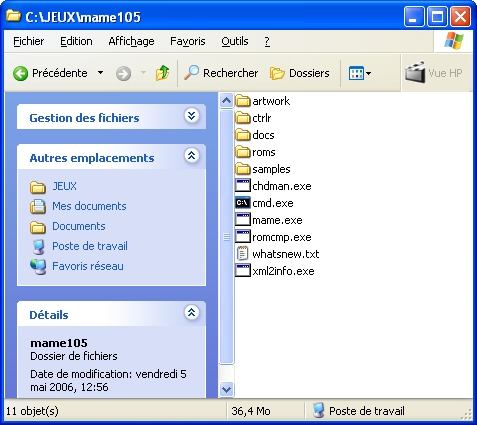Viewport: 477px width, 425px height.
Task: Select the artwork folder icon
Action: [x=243, y=101]
